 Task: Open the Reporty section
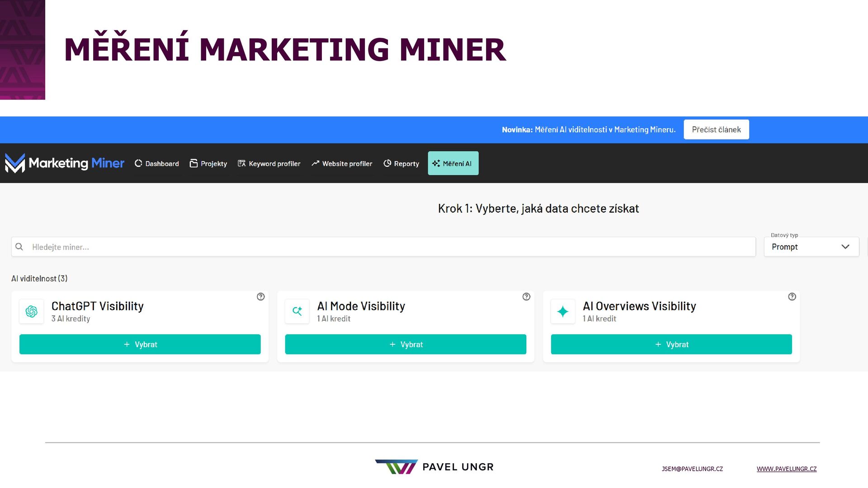401,164
